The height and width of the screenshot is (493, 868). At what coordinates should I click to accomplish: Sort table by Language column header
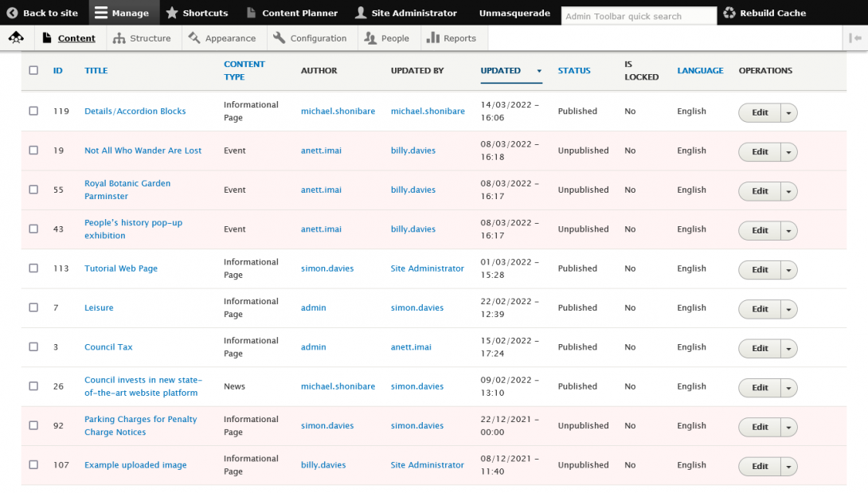tap(700, 70)
